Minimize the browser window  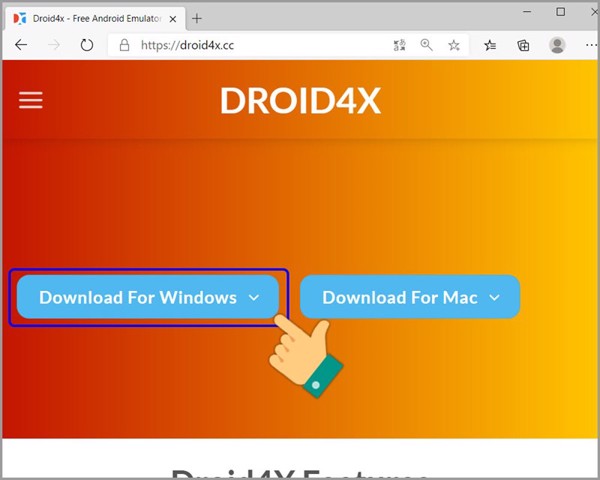(x=527, y=12)
